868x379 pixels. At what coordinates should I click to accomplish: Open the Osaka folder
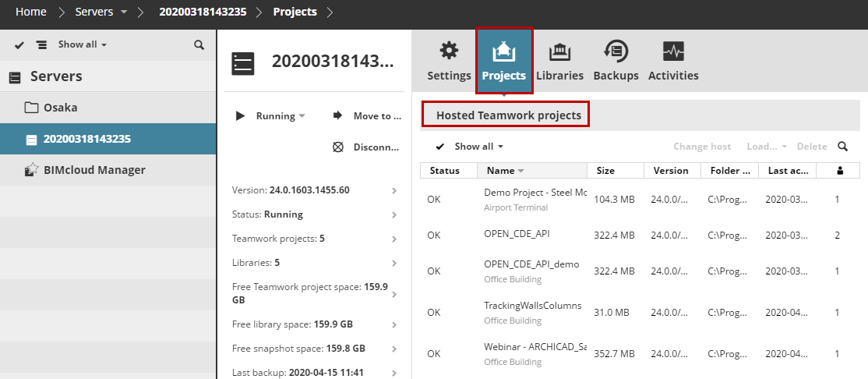tap(108, 108)
